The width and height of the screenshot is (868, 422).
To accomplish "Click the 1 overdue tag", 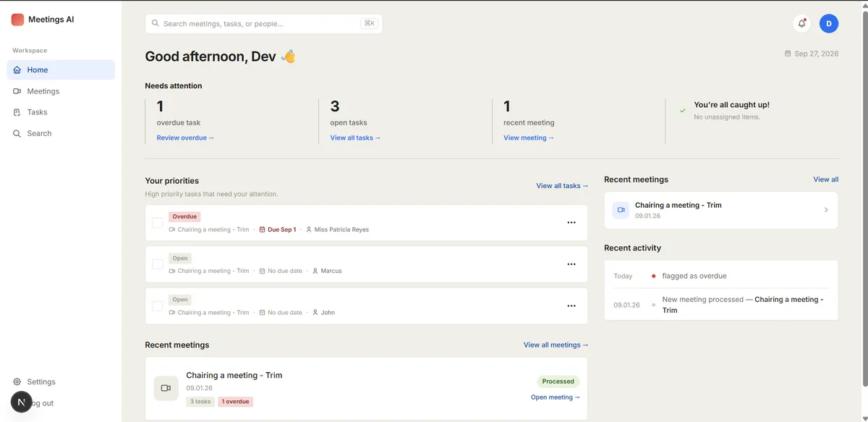I will point(236,402).
